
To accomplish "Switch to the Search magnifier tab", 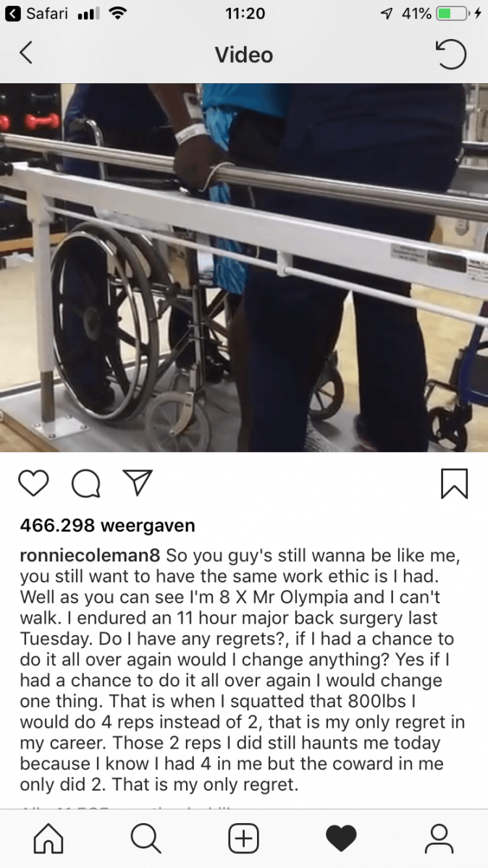I will click(x=146, y=838).
